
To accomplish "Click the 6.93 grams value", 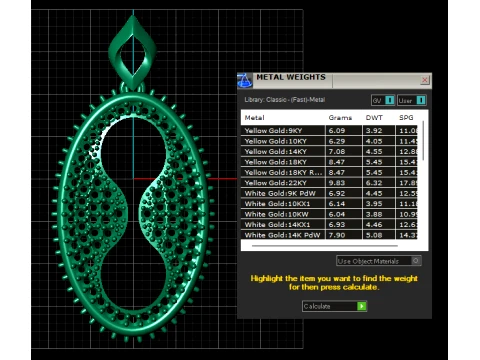I will tap(337, 225).
